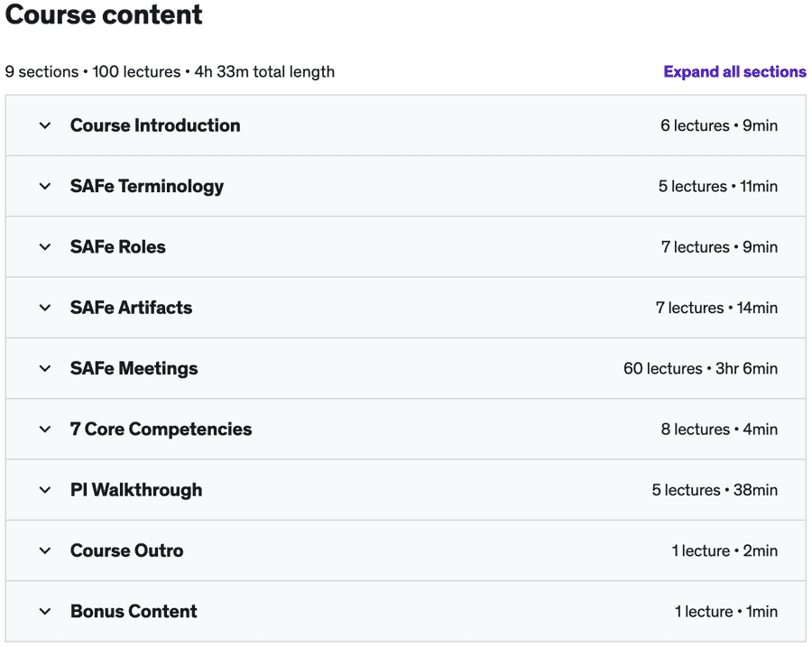Open SAFe Meetings via its chevron
The height and width of the screenshot is (647, 812).
click(x=45, y=369)
